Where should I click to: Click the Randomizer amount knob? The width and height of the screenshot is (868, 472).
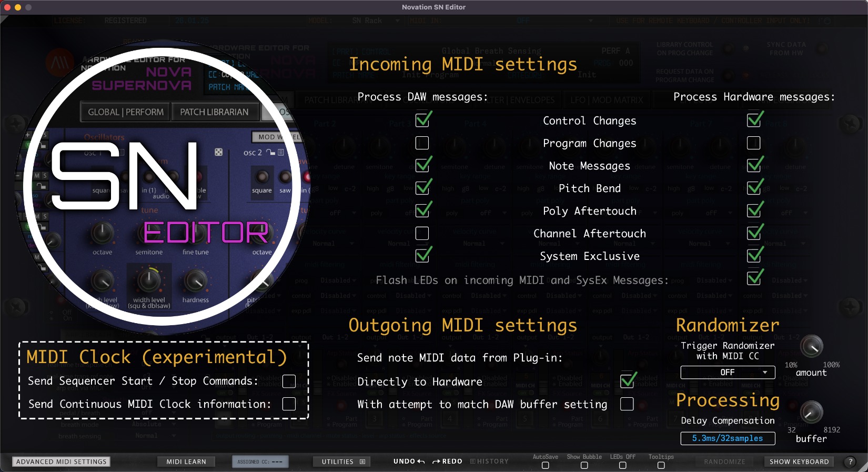tap(811, 346)
